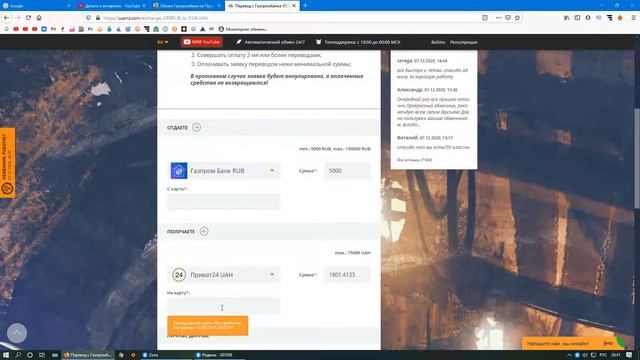640x360 pixels.
Task: Click Регистрация link in header
Action: (463, 42)
